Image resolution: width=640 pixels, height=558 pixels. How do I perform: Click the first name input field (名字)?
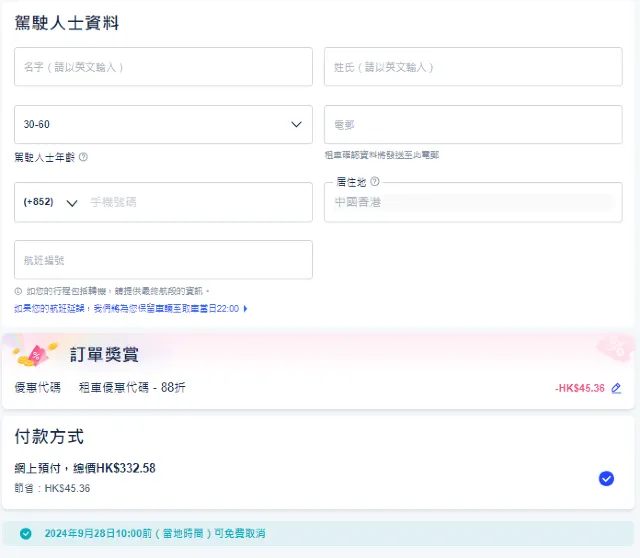(x=163, y=67)
